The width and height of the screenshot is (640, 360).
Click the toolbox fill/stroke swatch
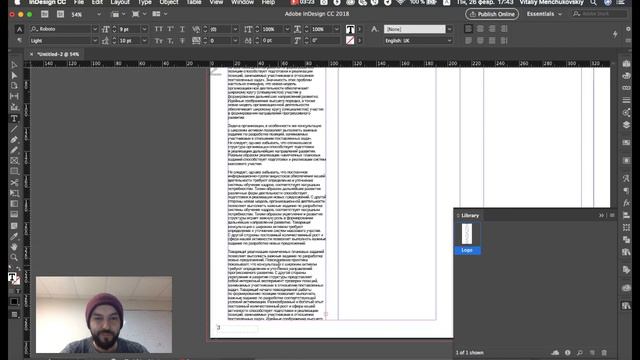pyautogui.click(x=14, y=278)
